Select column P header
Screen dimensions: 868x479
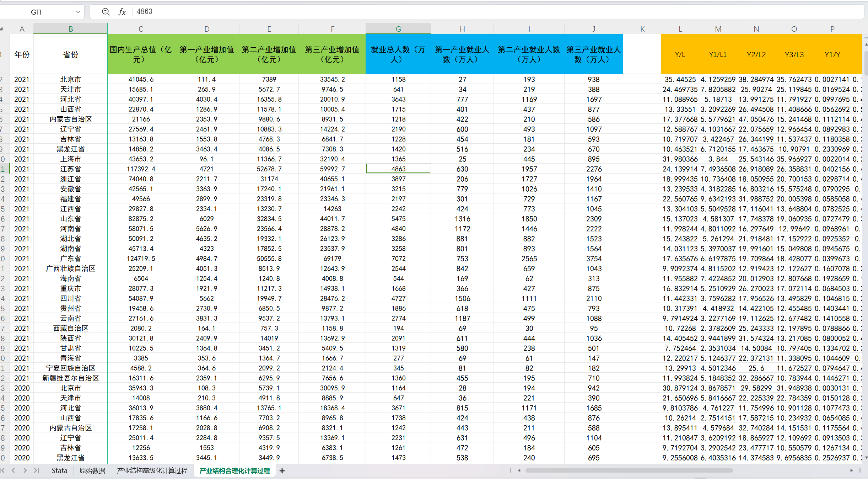point(832,29)
